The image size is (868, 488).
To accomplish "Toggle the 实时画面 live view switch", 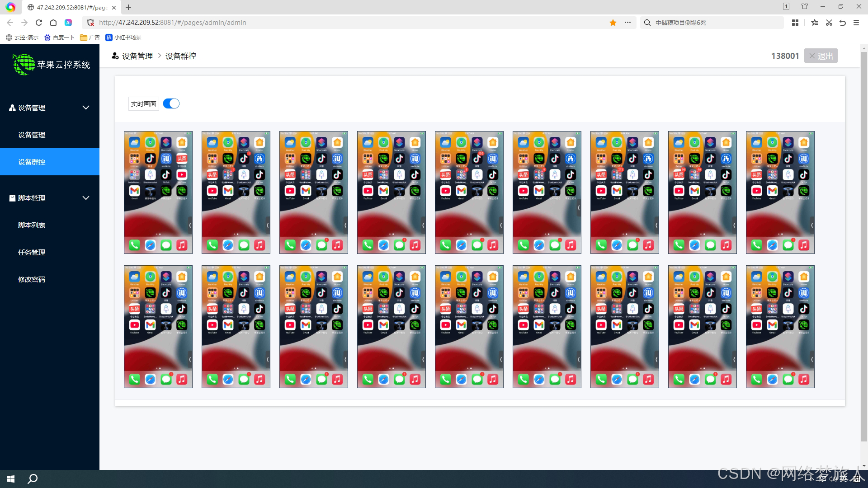I will tap(171, 103).
